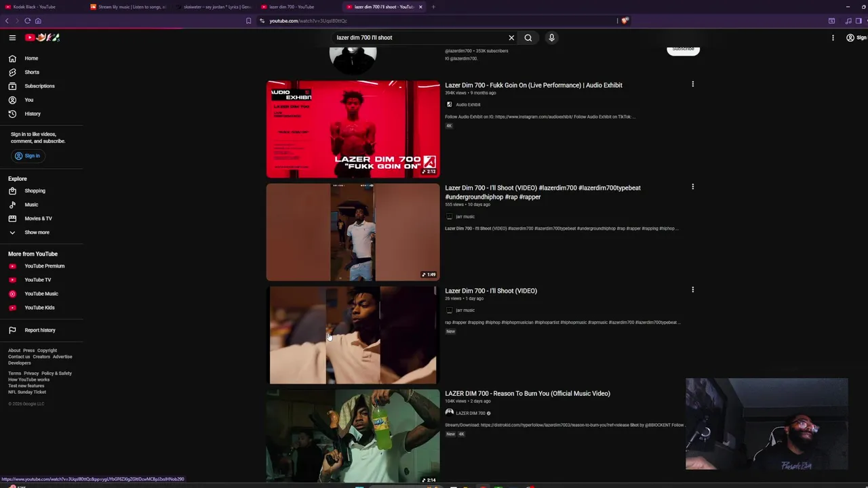Screen dimensions: 868x488
Task: Switch to the Kodak Black YouTube tab
Action: (41, 7)
